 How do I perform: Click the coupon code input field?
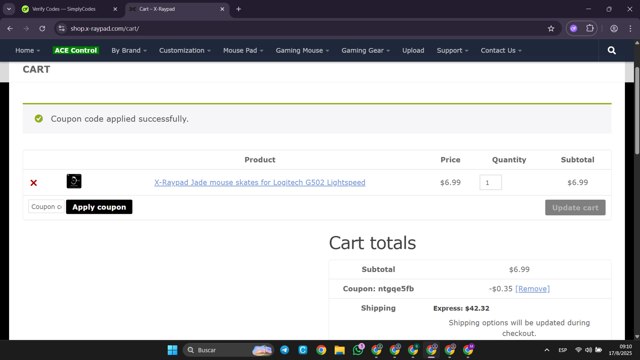point(47,207)
